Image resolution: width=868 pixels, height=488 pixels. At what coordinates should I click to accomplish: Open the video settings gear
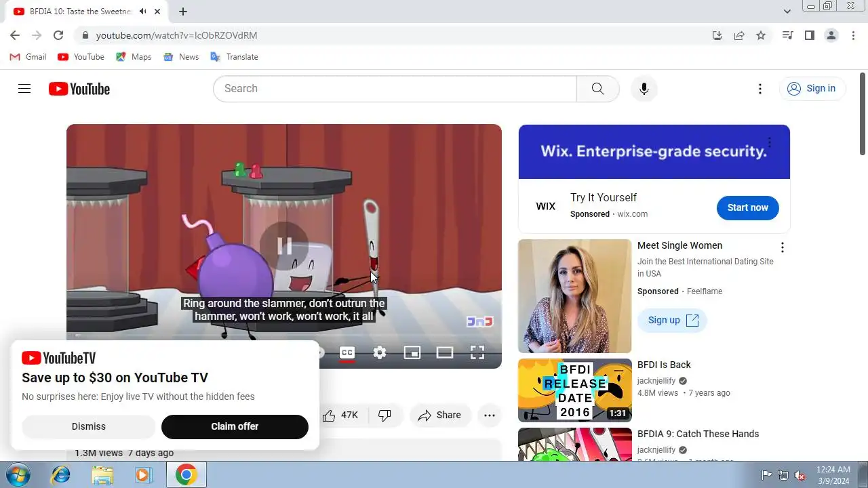[x=380, y=352]
